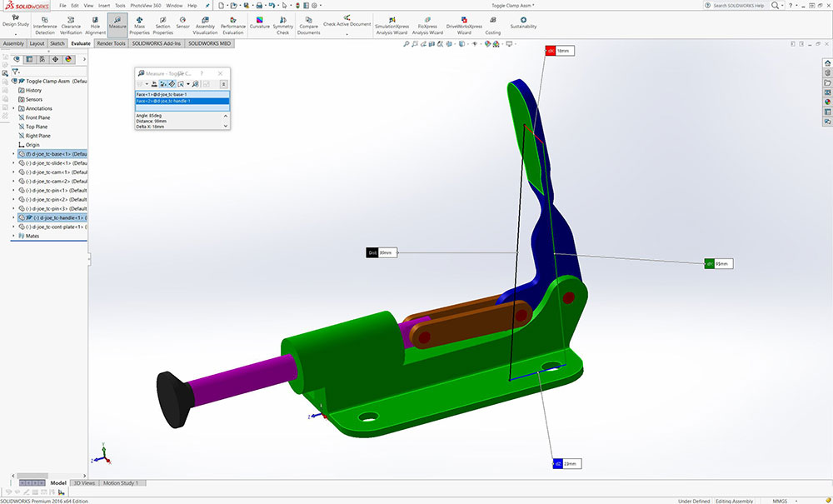Open Section Properties tool
This screenshot has width=833, height=504.
[162, 23]
